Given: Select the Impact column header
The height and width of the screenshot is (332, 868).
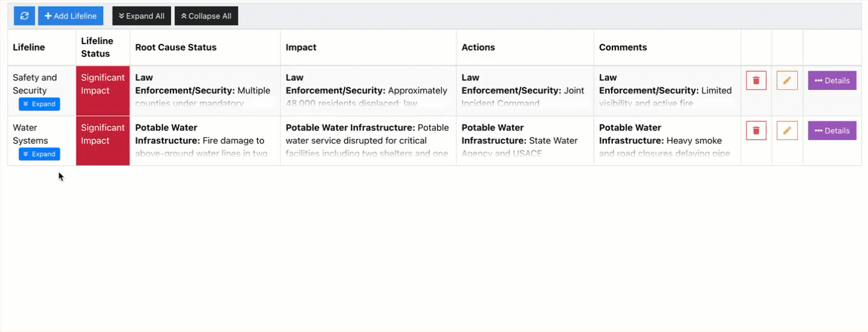Looking at the screenshot, I should pyautogui.click(x=301, y=48).
